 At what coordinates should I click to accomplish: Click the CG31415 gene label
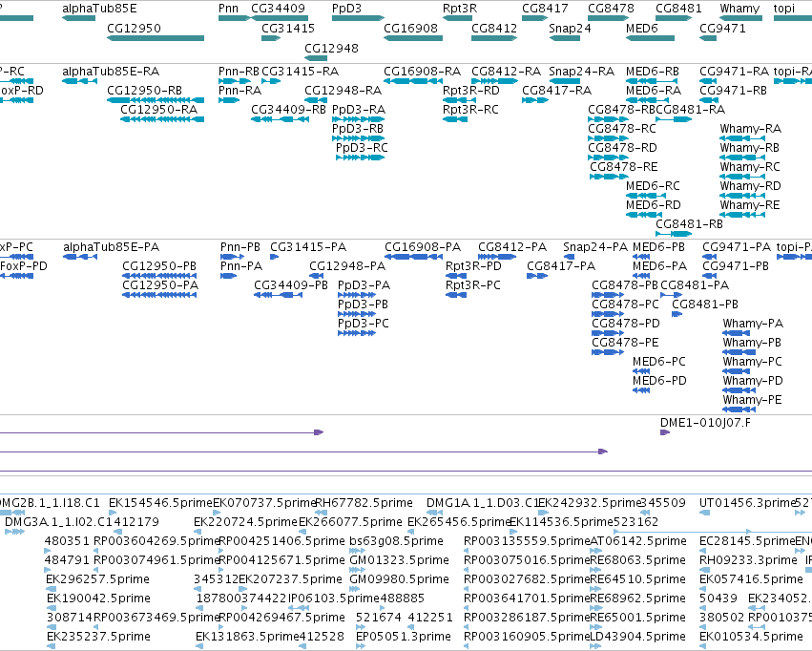(x=288, y=28)
